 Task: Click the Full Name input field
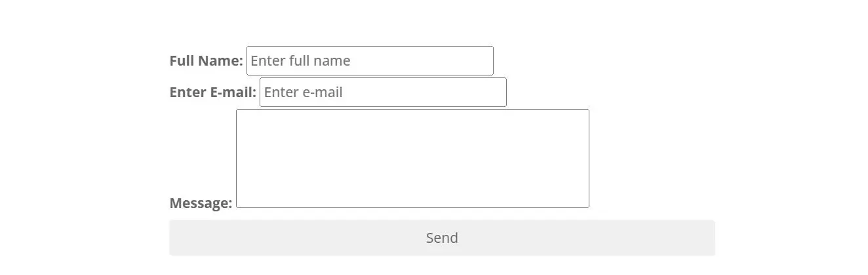pos(370,60)
